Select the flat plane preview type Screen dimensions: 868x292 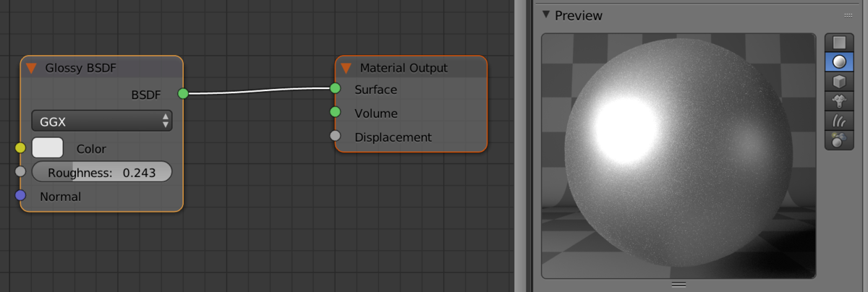click(x=839, y=43)
